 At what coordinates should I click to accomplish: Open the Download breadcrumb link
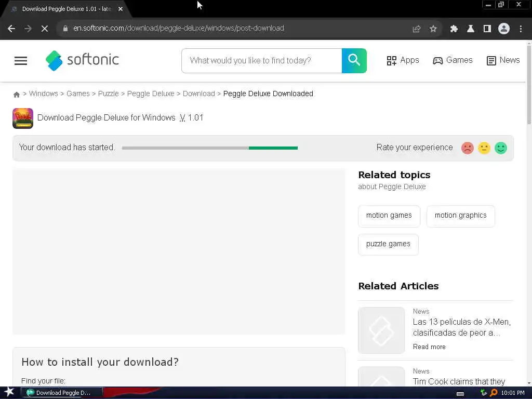click(199, 94)
